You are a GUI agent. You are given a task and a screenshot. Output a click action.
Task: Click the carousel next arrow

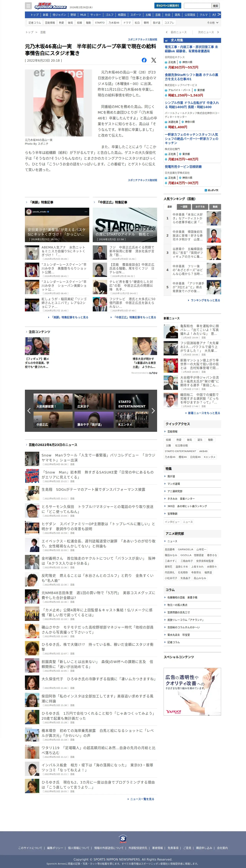tap(153, 410)
